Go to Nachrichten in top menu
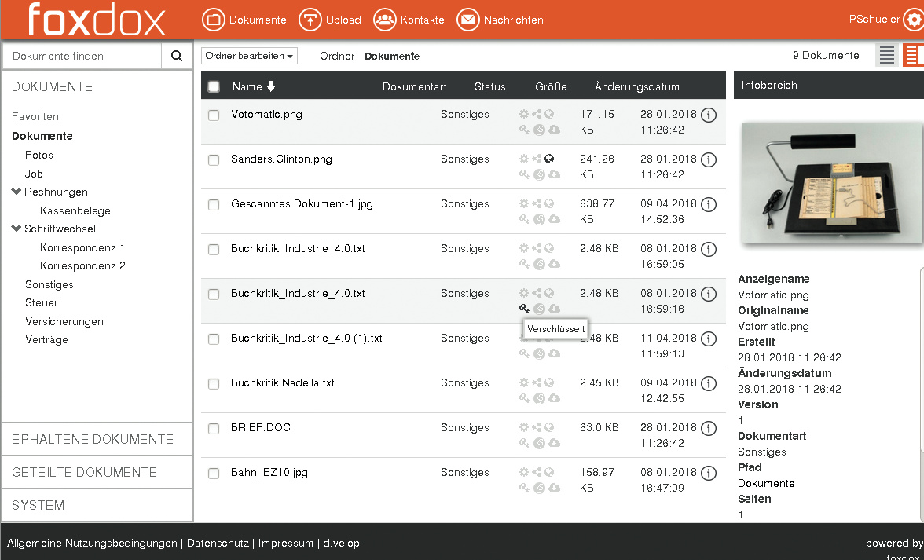Image resolution: width=924 pixels, height=560 pixels. click(500, 20)
